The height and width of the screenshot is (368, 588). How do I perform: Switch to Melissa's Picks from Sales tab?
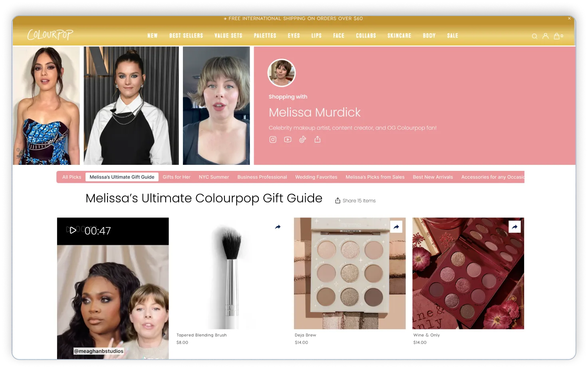point(375,177)
